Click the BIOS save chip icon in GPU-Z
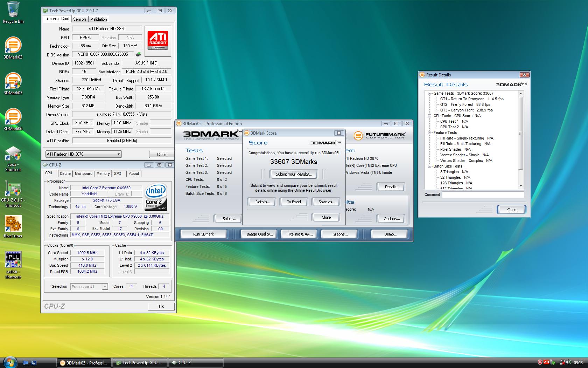The width and height of the screenshot is (588, 368). tap(138, 54)
